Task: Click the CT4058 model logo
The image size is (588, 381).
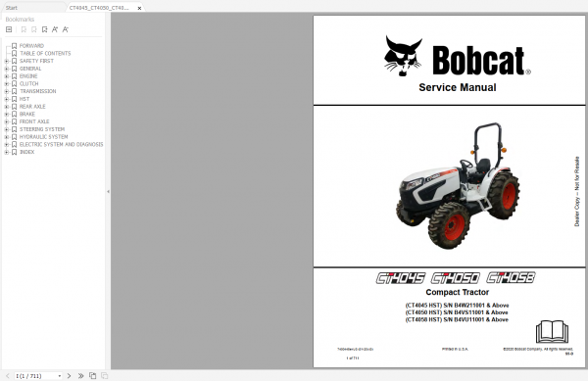Action: pos(511,277)
